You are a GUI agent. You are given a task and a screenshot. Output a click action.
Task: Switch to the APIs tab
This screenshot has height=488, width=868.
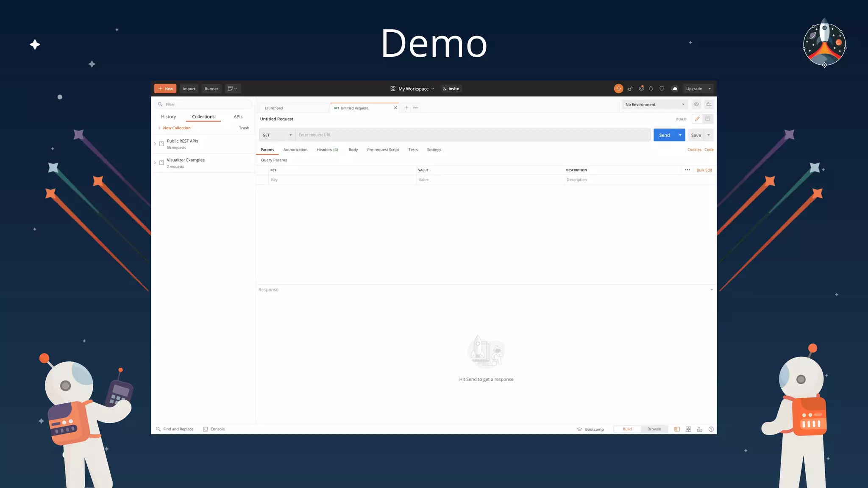pyautogui.click(x=238, y=116)
